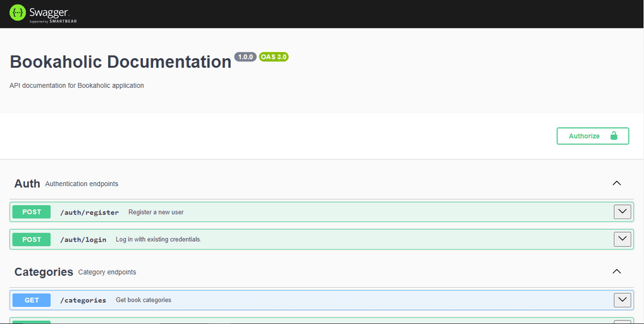Open the /auth/register endpoint path

click(x=90, y=212)
